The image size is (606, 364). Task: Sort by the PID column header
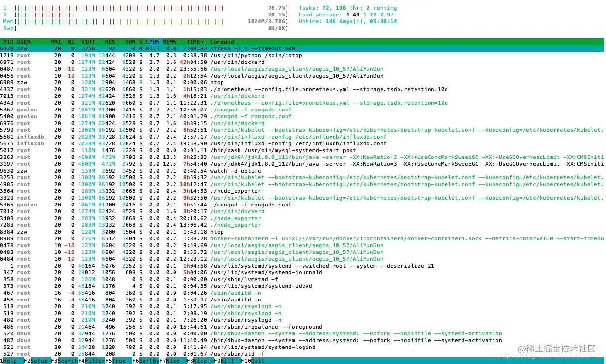pos(8,42)
